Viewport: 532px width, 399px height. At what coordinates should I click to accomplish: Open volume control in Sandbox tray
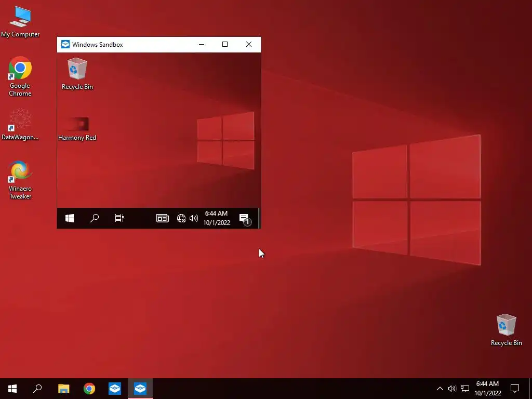194,218
